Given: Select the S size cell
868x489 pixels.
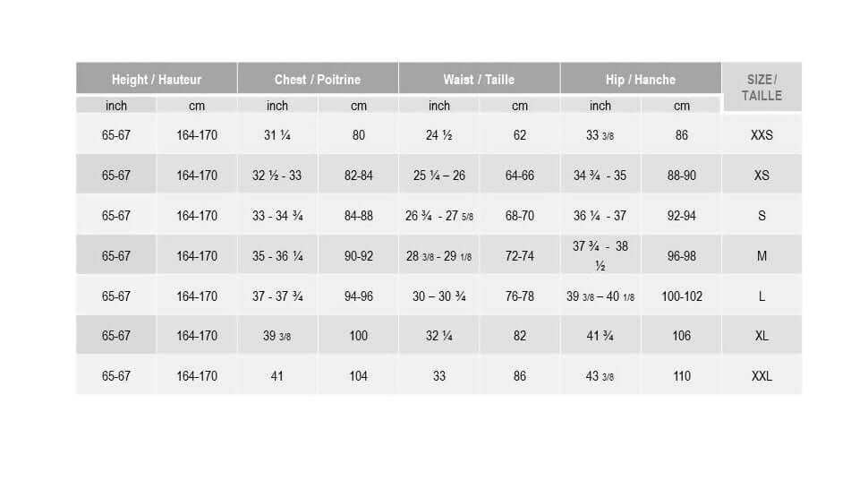Looking at the screenshot, I should (762, 216).
